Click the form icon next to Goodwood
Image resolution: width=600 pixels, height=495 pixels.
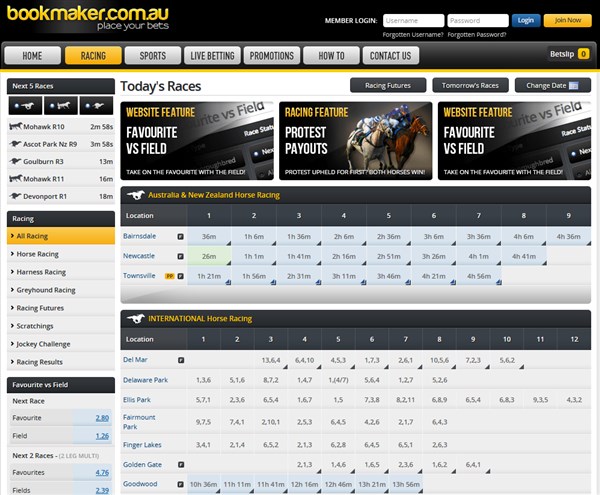pyautogui.click(x=181, y=484)
